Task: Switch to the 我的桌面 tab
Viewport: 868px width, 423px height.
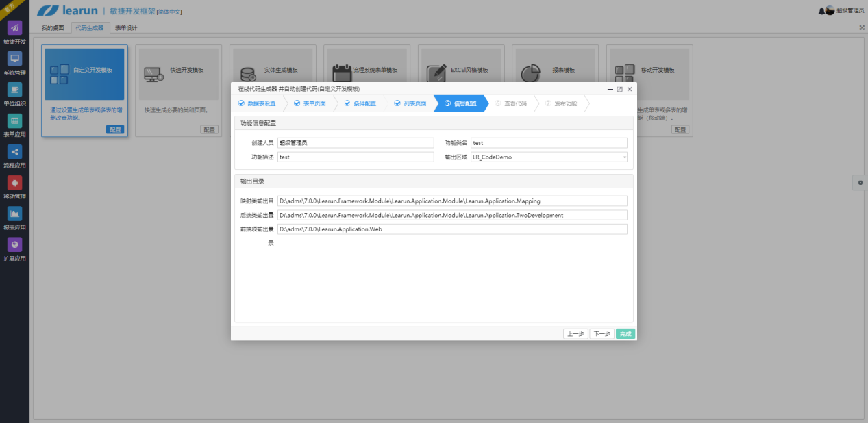Action: (53, 28)
